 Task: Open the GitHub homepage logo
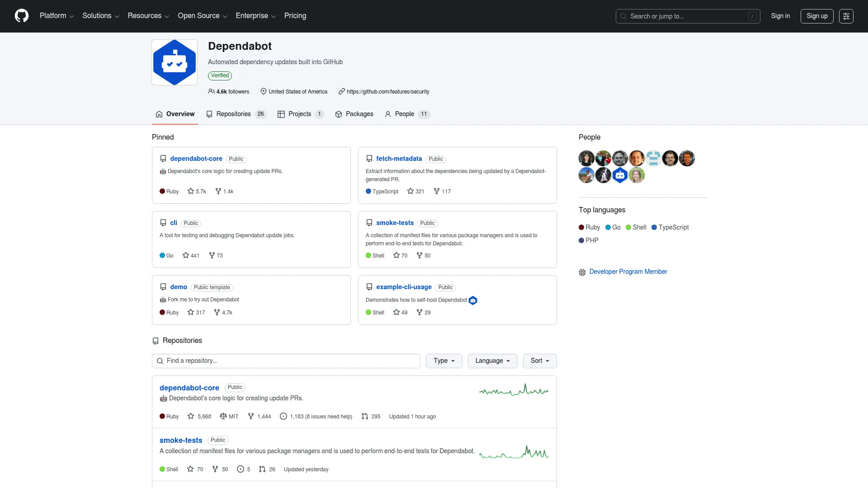tap(22, 16)
